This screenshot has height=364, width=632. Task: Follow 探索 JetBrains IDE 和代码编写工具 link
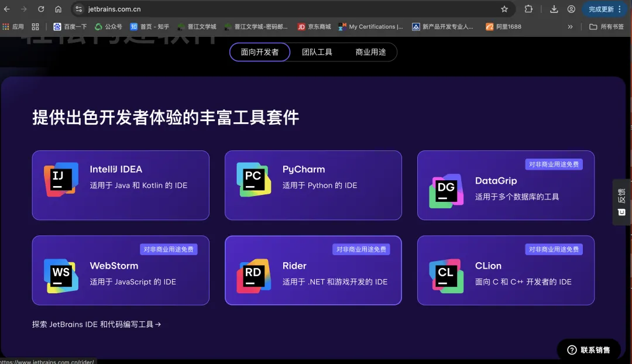tap(97, 324)
